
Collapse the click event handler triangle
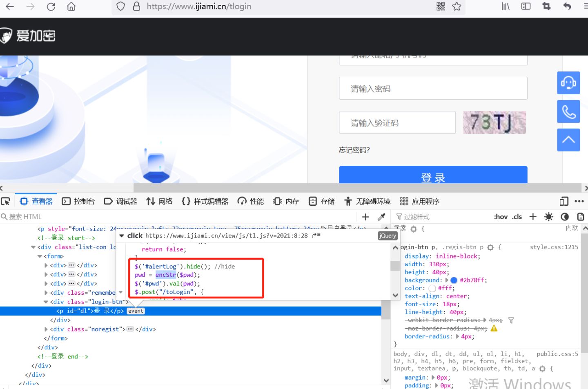(121, 236)
